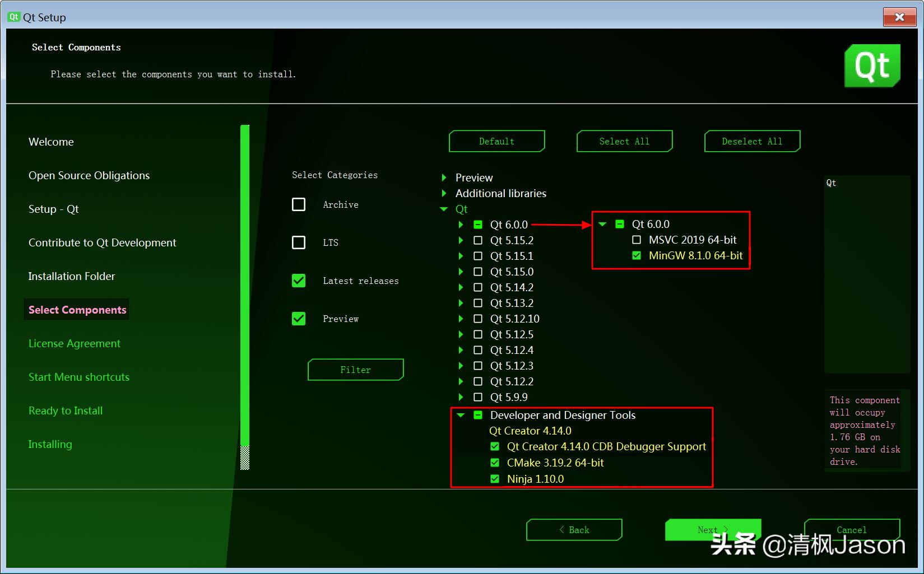Click the Select All button
924x574 pixels.
pyautogui.click(x=624, y=141)
